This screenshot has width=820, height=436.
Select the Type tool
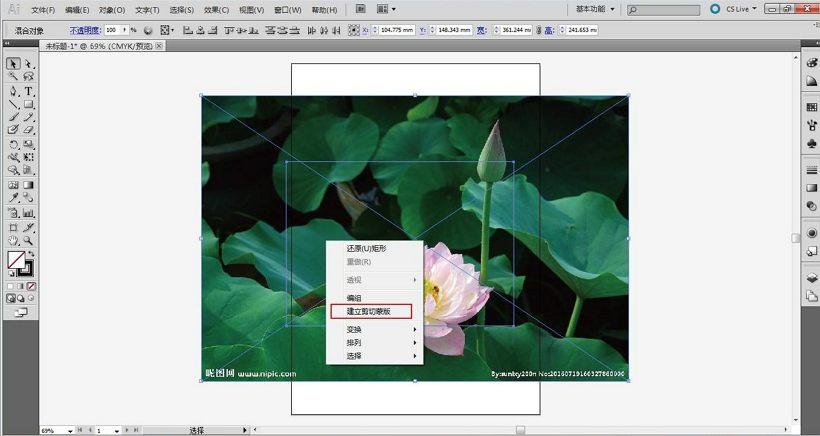(x=29, y=91)
